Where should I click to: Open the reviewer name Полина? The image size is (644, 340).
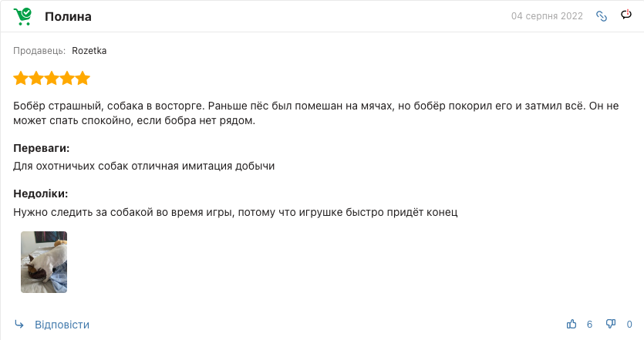(68, 16)
